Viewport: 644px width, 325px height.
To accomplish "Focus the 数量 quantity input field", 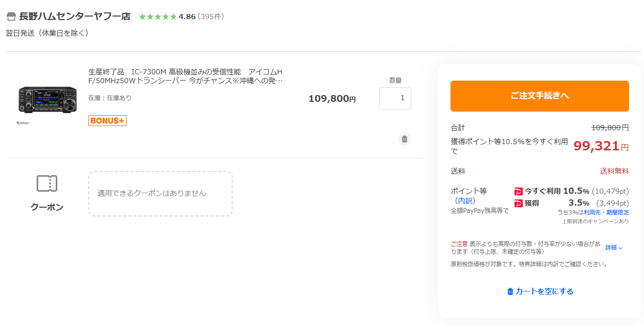I will 395,99.
